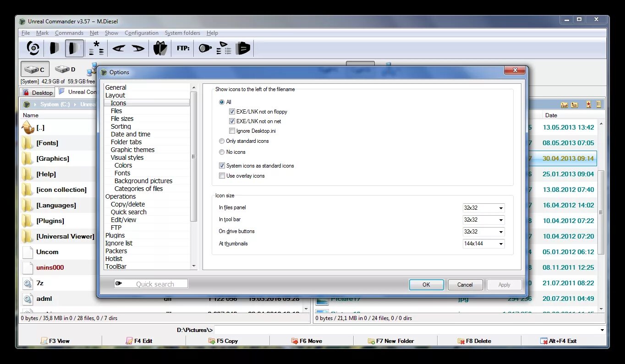Select 'Plugins' in options tree
The width and height of the screenshot is (625, 364).
(x=115, y=235)
